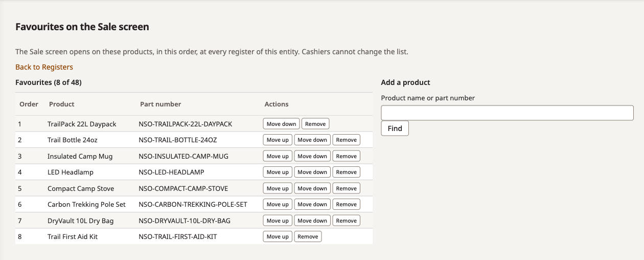644x260 pixels.
Task: Select the Compact Camp Stove product name
Action: coord(81,188)
